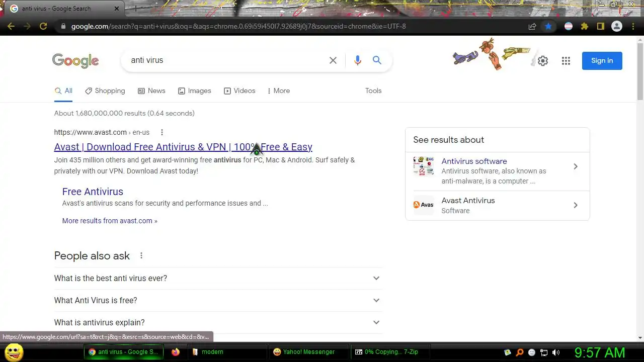Sign in to Google account
This screenshot has width=644, height=362.
(x=602, y=61)
